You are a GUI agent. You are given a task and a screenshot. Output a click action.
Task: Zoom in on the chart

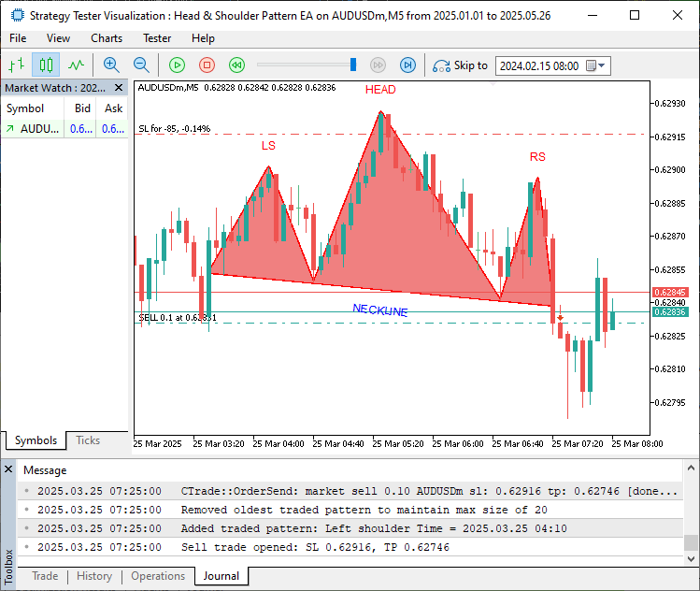[111, 65]
